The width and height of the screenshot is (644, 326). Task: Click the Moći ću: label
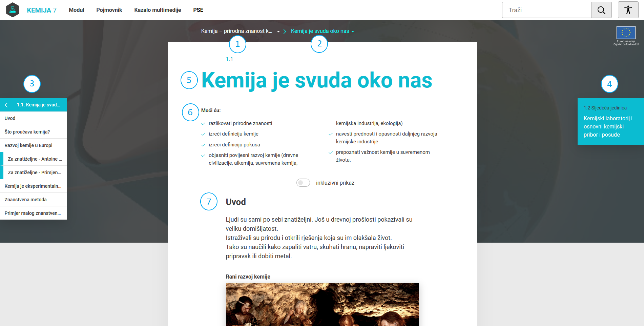click(x=211, y=110)
